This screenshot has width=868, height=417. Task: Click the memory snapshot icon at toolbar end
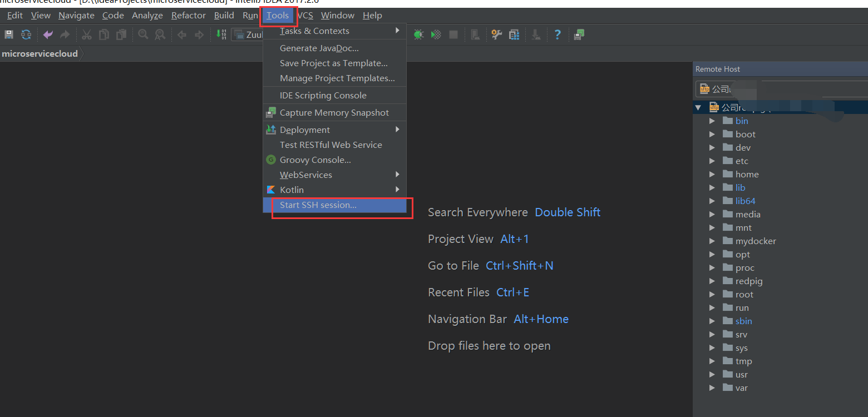tap(579, 34)
